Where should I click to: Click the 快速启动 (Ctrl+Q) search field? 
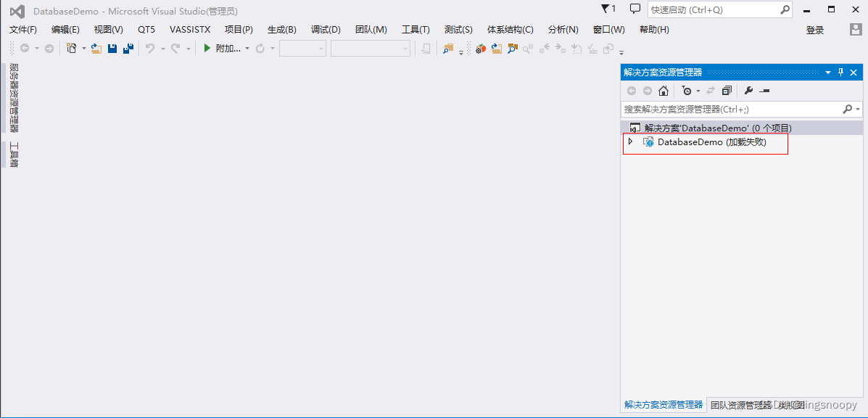[x=722, y=9]
